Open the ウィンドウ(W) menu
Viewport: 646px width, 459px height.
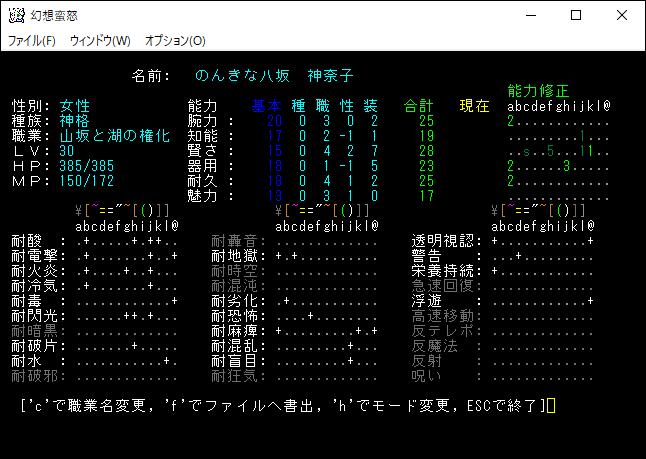click(100, 41)
